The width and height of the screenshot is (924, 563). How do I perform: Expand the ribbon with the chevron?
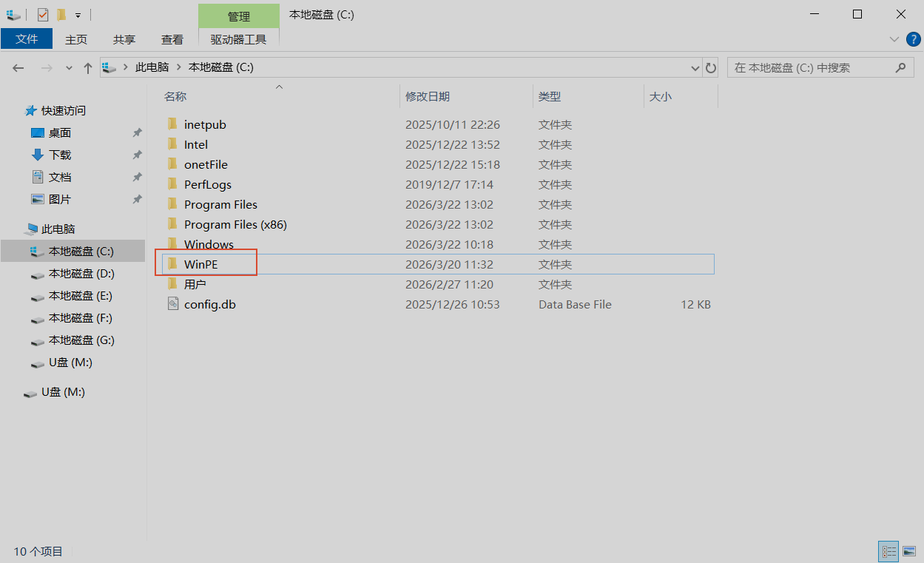click(894, 39)
